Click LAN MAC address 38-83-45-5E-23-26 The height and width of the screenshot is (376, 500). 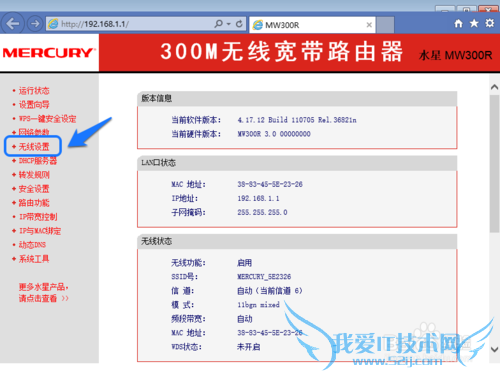pos(270,184)
